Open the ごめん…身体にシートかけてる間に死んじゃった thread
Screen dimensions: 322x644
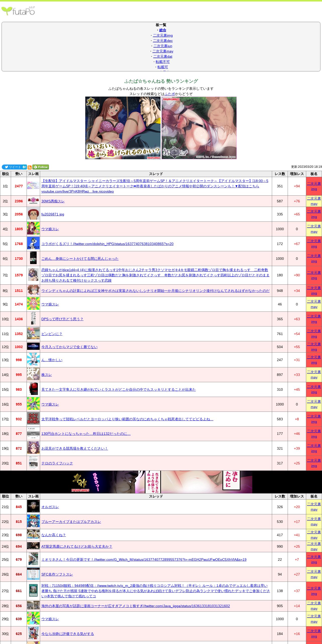(80, 259)
